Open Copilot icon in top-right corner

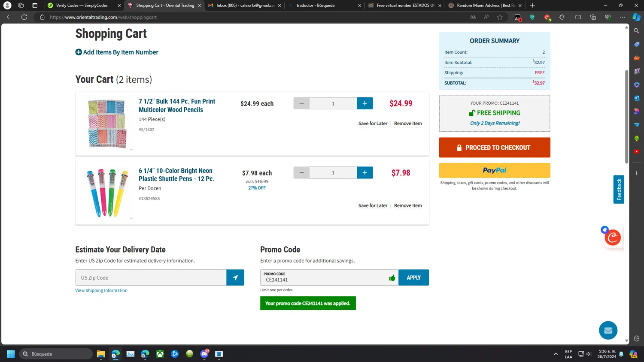pos(636,17)
